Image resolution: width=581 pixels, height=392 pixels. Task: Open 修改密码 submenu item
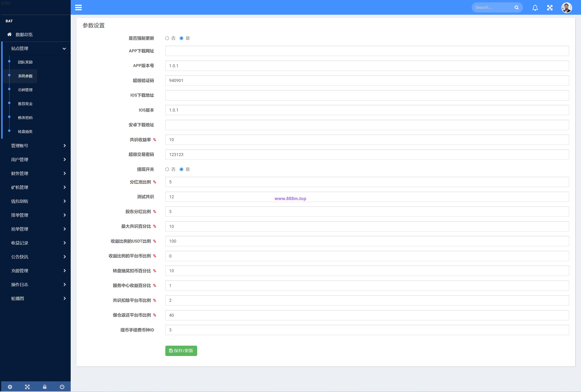click(x=25, y=118)
